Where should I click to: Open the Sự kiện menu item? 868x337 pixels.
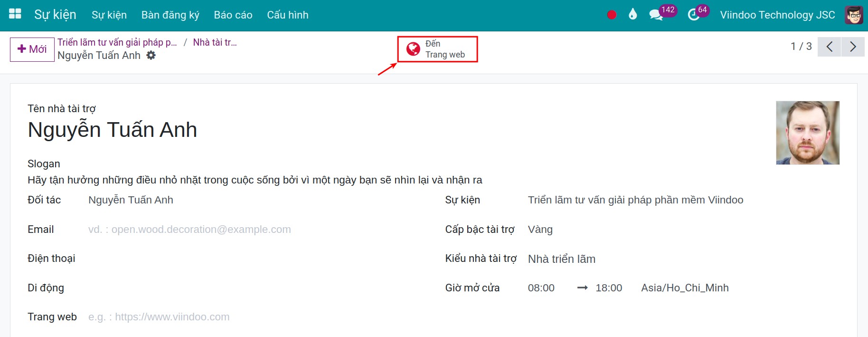(x=109, y=15)
